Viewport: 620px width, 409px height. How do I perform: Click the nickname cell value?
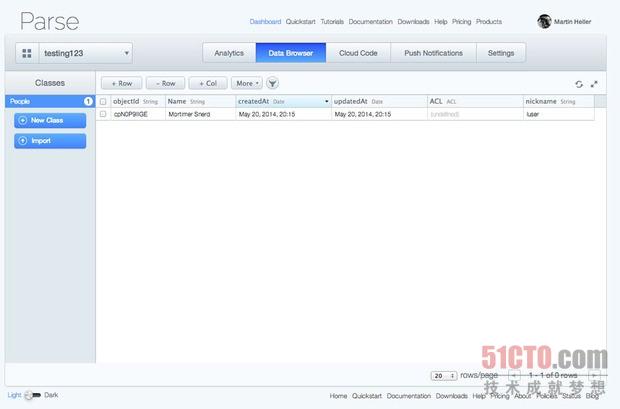tap(558, 114)
